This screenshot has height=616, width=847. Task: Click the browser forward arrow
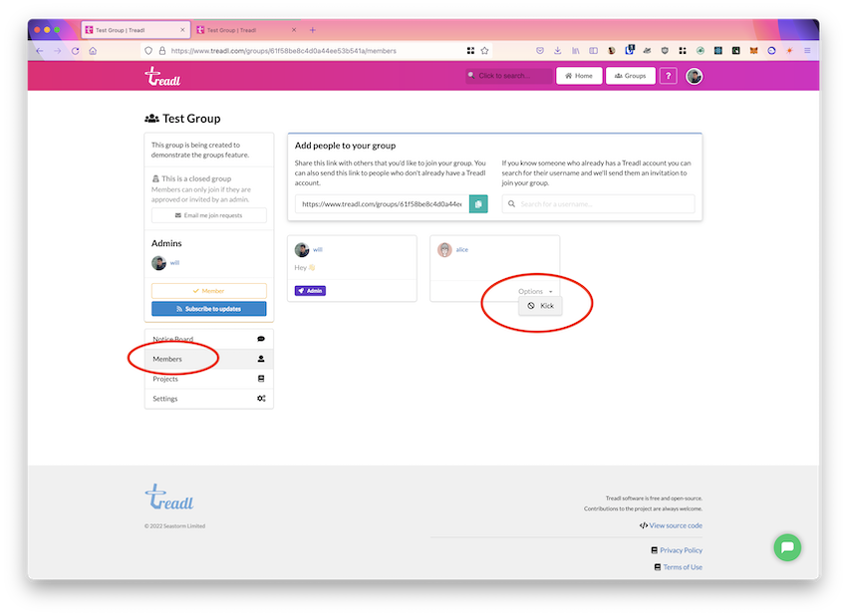57,51
